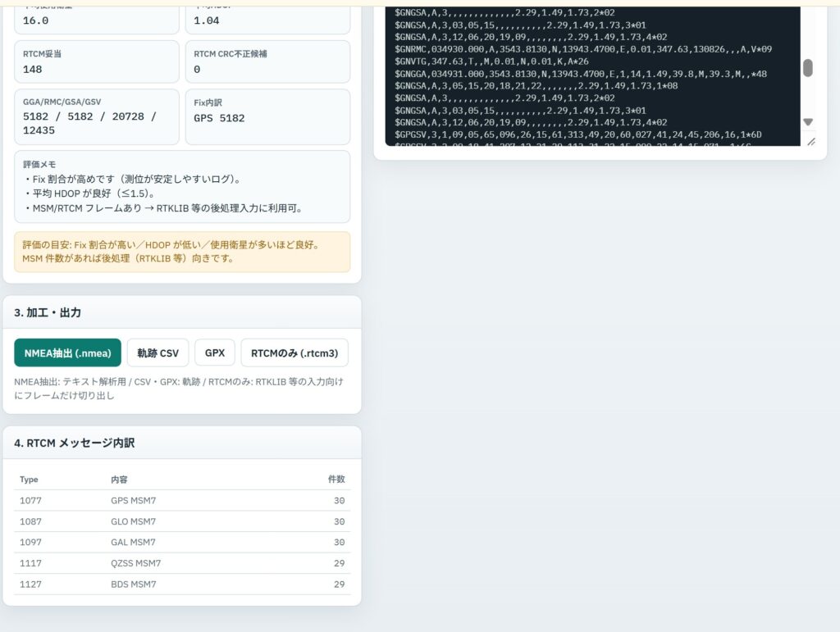Click the BDS MSM7 table cell
Image resolution: width=840 pixels, height=632 pixels.
134,584
